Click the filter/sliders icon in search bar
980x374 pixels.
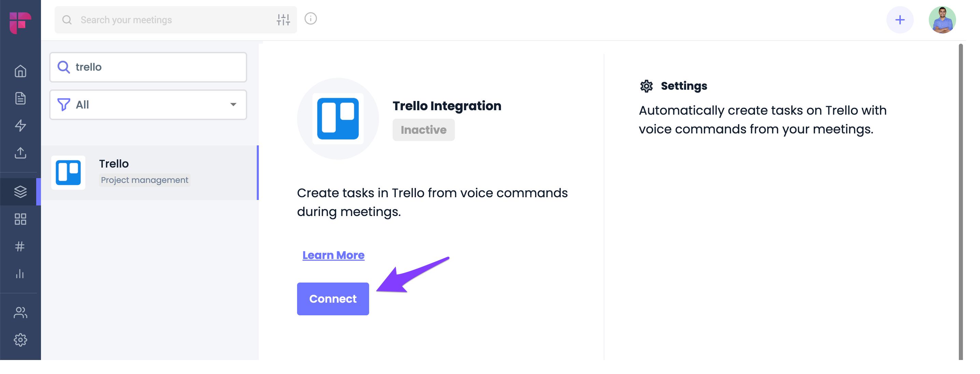[x=282, y=19]
